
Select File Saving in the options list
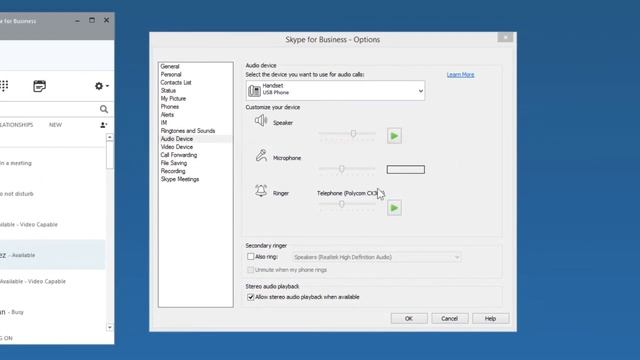[174, 163]
